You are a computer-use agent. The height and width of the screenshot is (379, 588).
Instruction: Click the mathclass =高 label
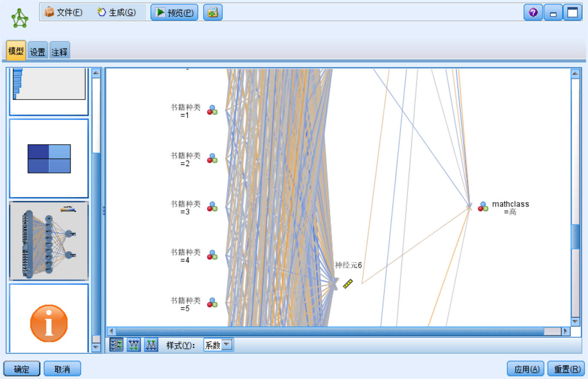tap(510, 208)
